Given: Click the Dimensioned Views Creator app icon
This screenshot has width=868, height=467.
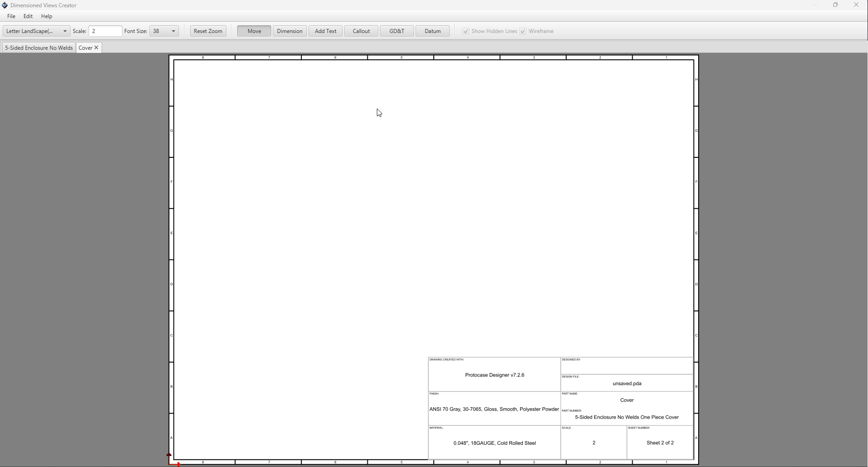Looking at the screenshot, I should 5,5.
